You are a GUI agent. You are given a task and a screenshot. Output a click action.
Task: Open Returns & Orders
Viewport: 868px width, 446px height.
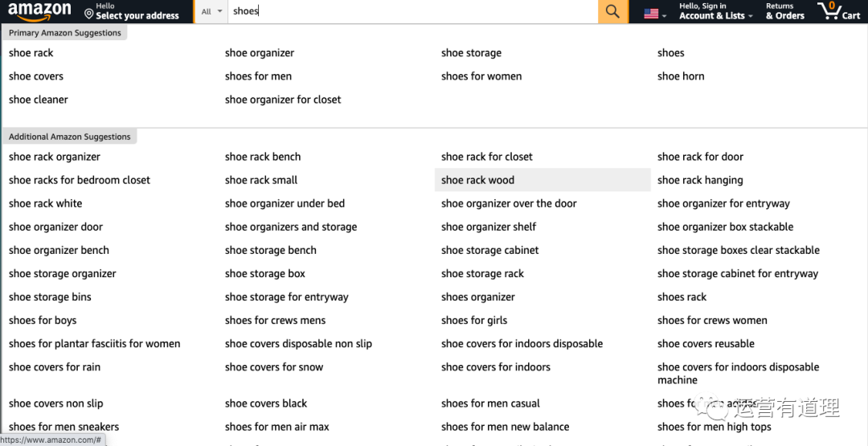tap(784, 11)
